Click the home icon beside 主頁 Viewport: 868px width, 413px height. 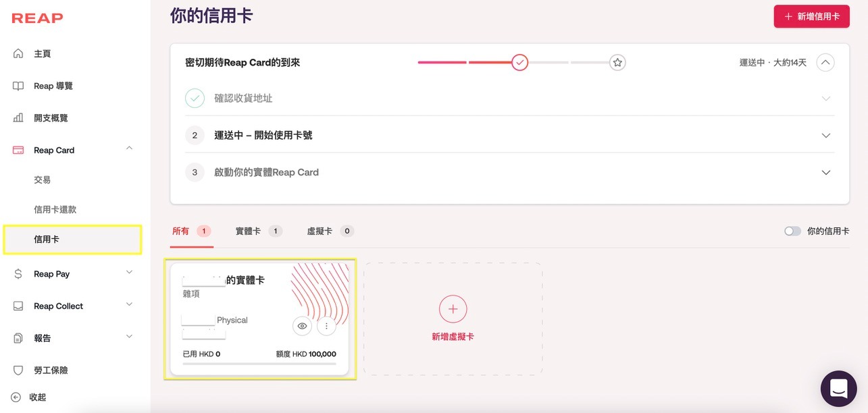18,53
